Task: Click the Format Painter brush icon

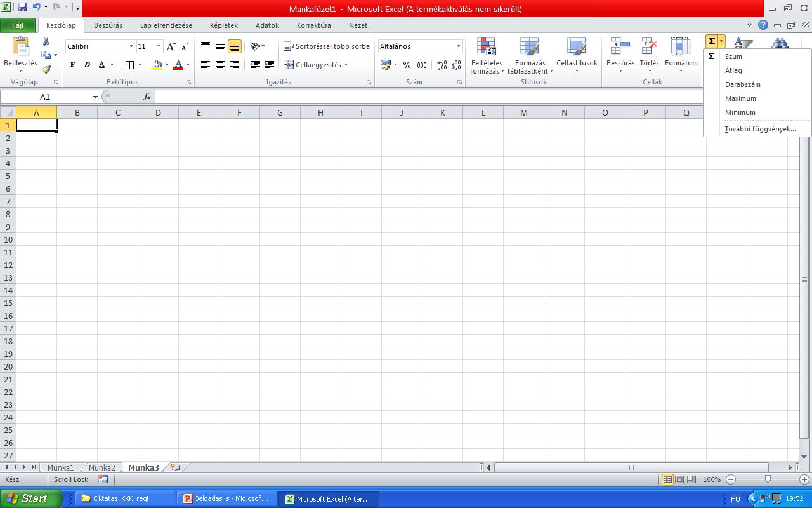Action: pos(46,69)
